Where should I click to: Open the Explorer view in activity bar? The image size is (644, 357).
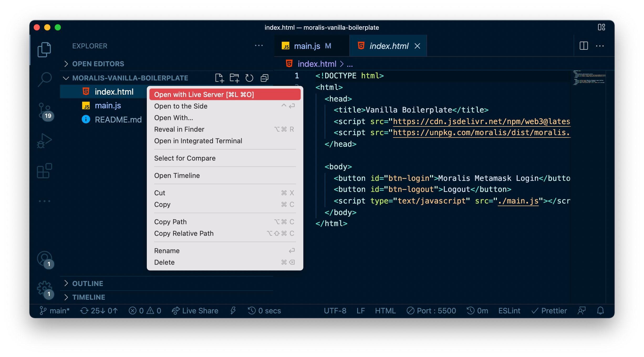pos(44,49)
